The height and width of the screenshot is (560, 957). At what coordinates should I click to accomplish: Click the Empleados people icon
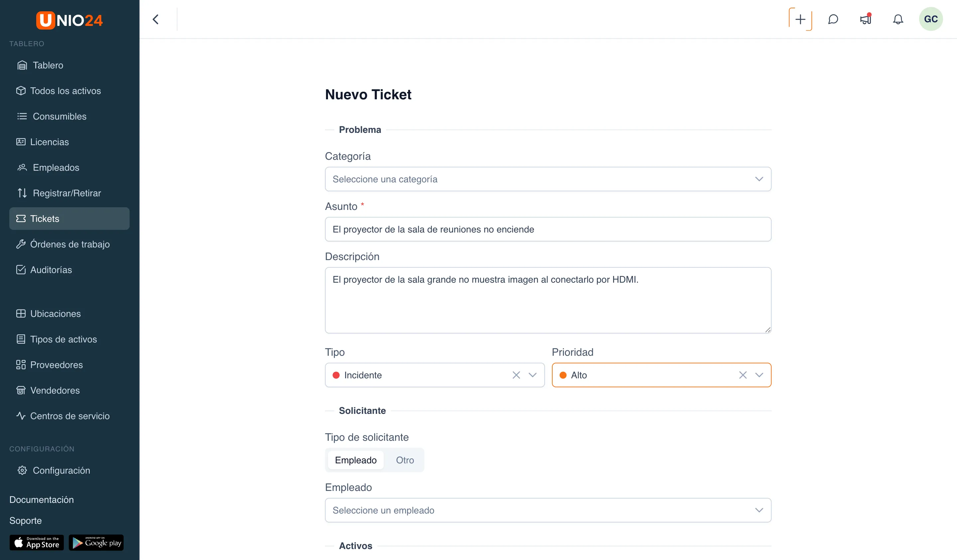[22, 167]
